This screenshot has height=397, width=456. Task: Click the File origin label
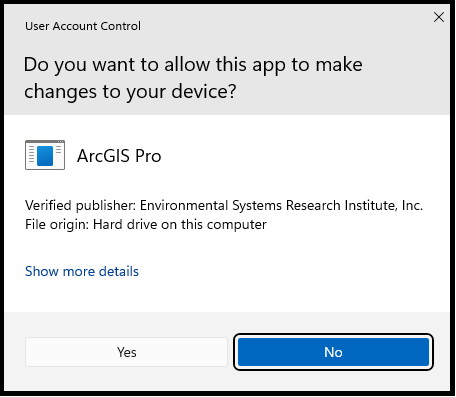pyautogui.click(x=57, y=225)
